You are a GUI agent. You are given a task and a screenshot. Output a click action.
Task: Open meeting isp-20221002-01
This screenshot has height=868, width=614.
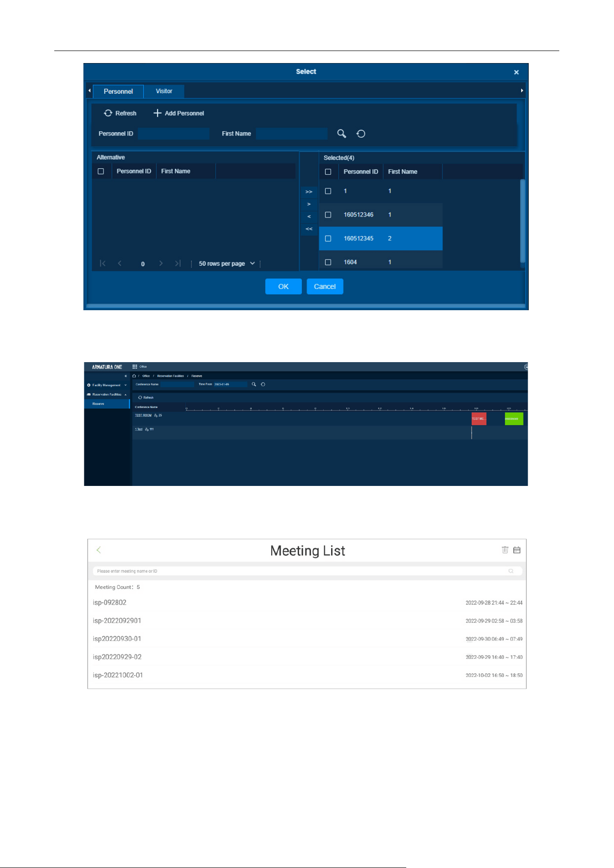[x=307, y=675]
